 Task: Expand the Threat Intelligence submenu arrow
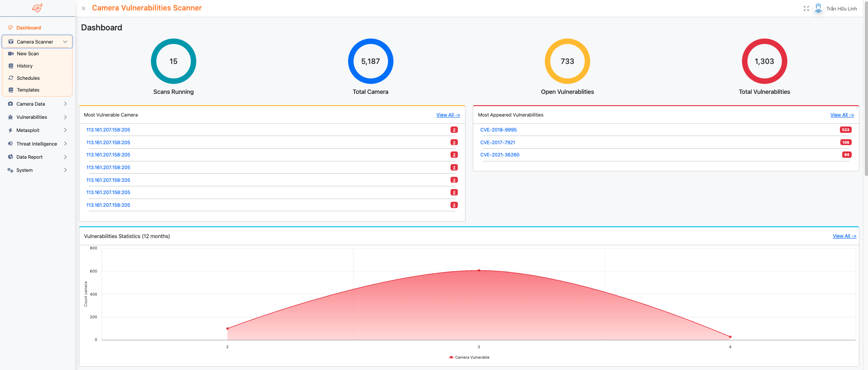point(65,144)
